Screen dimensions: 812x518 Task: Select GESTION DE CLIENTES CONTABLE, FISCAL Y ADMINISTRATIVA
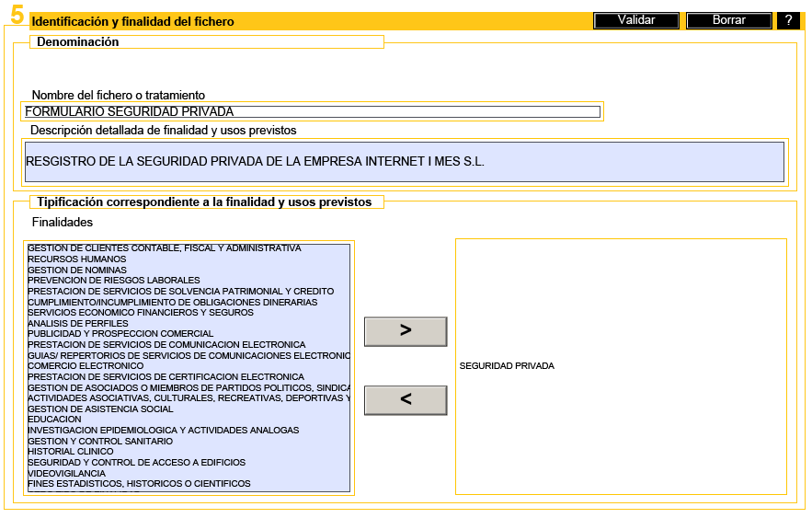(x=165, y=248)
